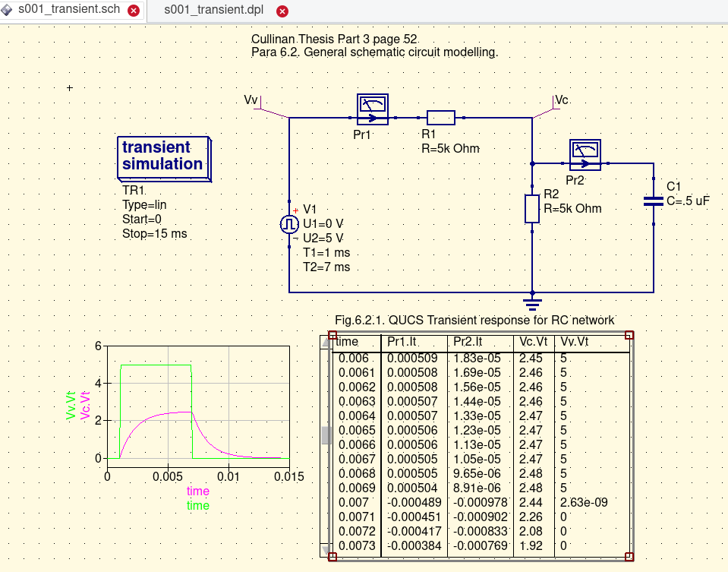Select the R1 resistor symbol

click(441, 118)
